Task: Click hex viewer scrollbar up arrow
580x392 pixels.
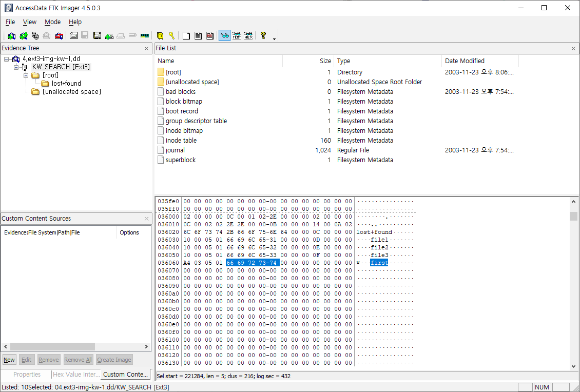Action: pos(573,202)
